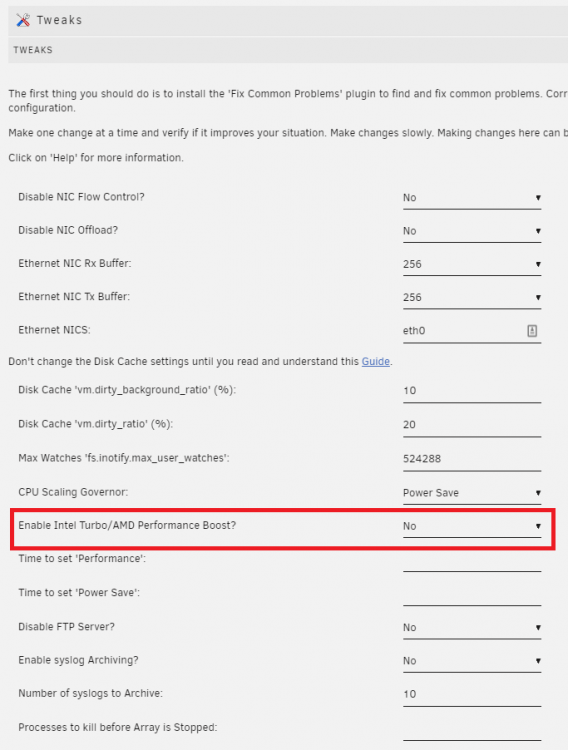Select the TWEAKS tab

(33, 50)
